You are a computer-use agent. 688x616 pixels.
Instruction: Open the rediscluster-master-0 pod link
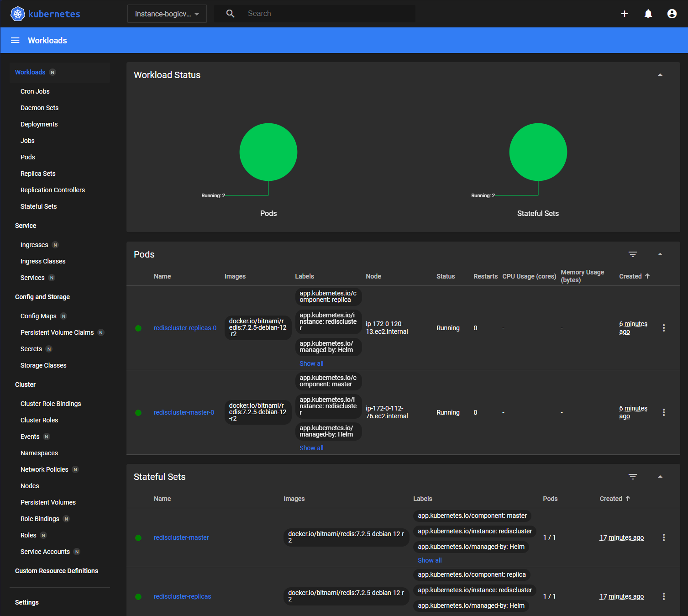coord(184,412)
